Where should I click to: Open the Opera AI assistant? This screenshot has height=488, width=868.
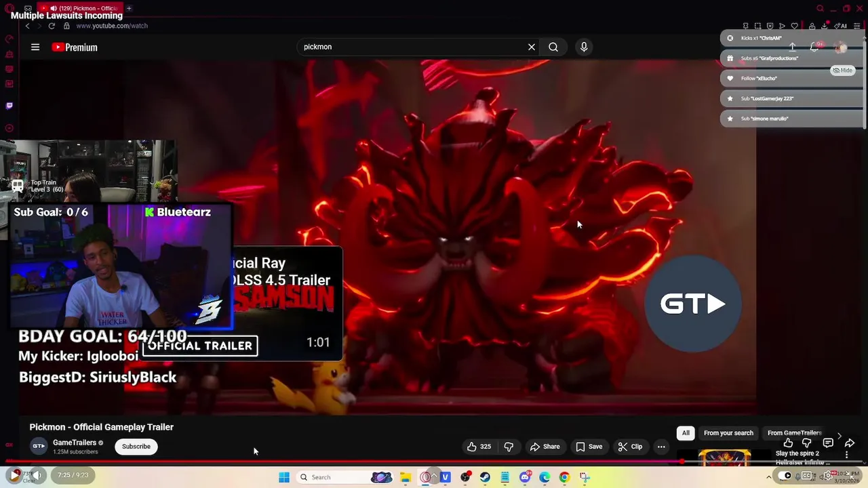coord(842,26)
